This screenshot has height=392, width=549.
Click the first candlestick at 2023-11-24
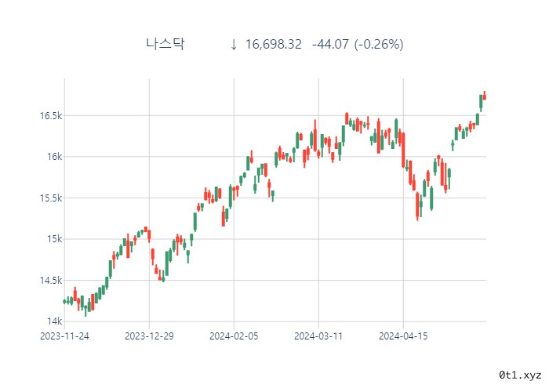click(x=64, y=301)
